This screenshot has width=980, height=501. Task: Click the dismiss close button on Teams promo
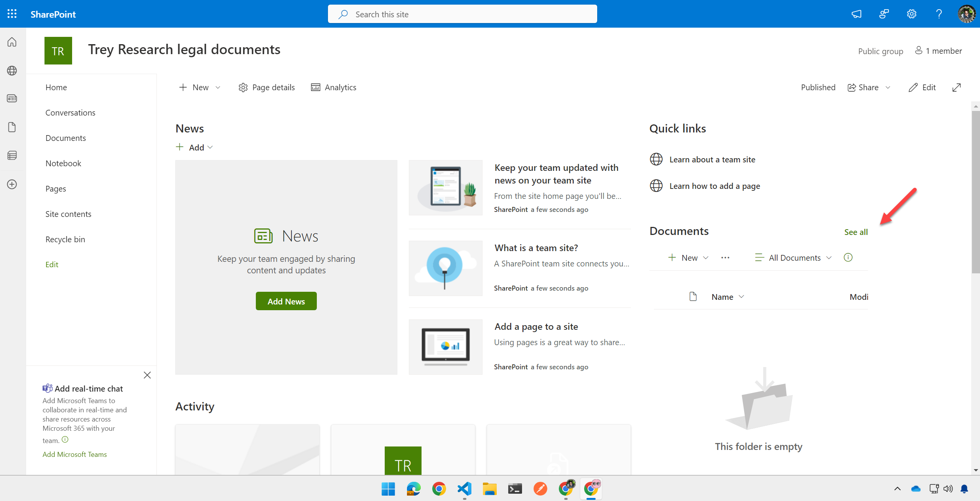pyautogui.click(x=147, y=375)
